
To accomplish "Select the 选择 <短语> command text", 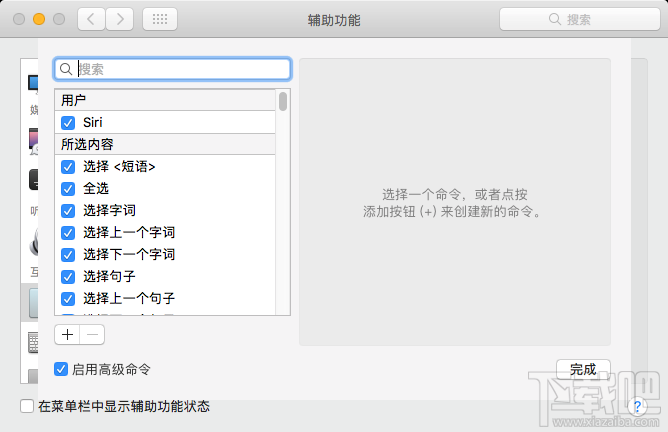I will tap(119, 167).
